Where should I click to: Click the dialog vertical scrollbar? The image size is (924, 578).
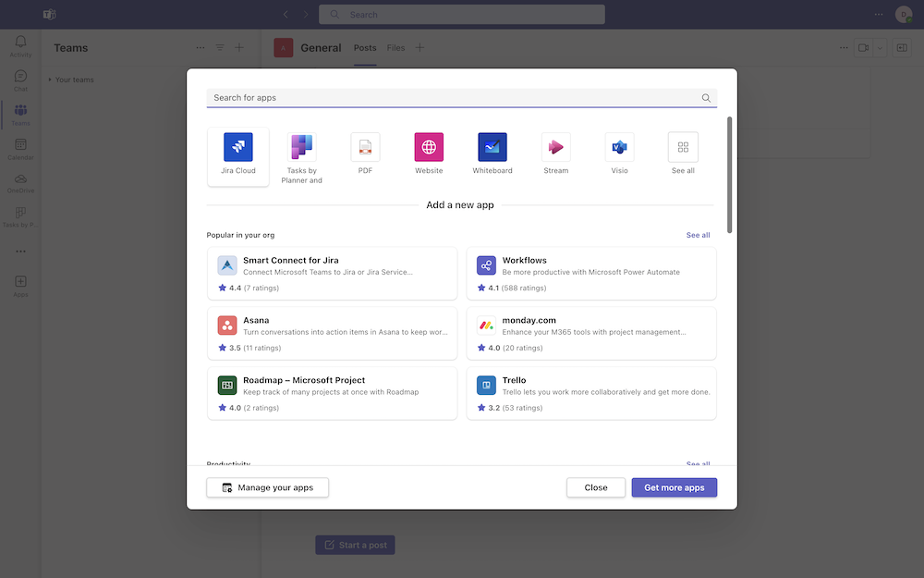tap(730, 175)
